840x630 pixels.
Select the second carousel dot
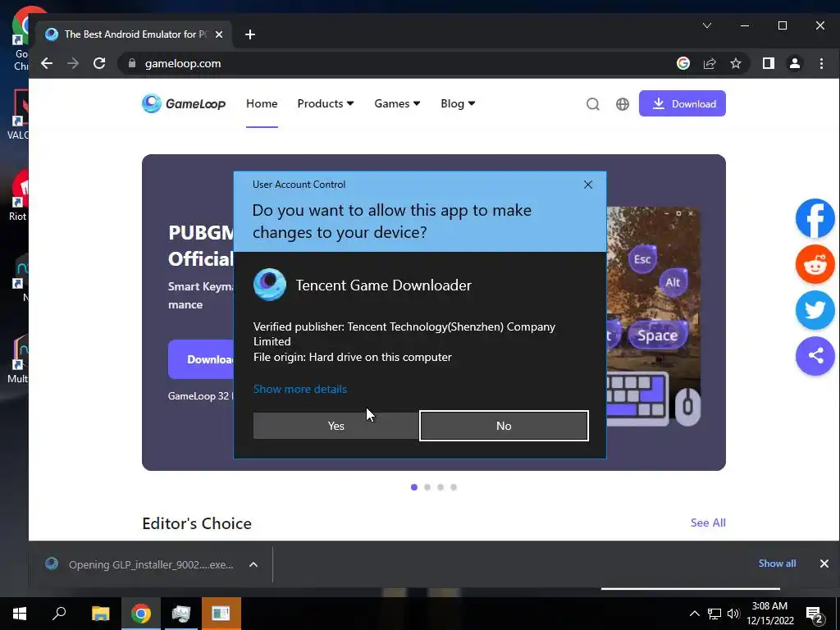pos(427,487)
